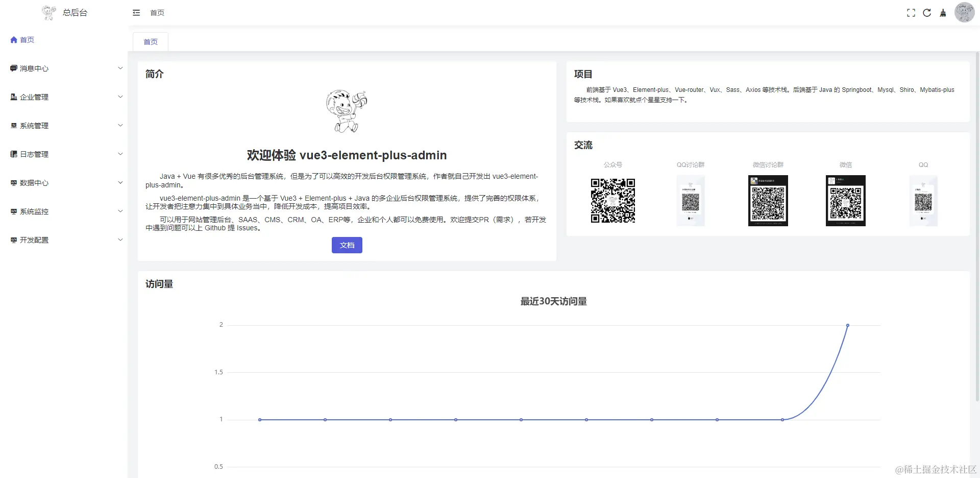Click the 交流 card heading
This screenshot has height=478, width=980.
pyautogui.click(x=583, y=145)
